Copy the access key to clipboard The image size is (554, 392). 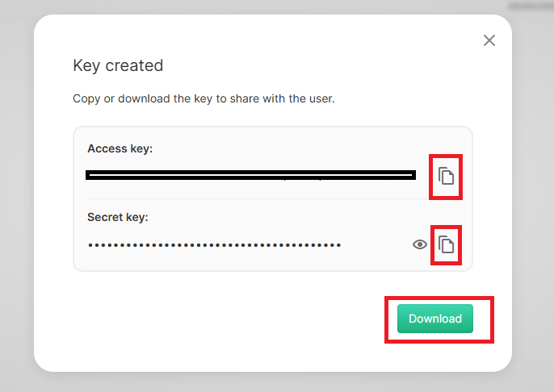coord(447,176)
